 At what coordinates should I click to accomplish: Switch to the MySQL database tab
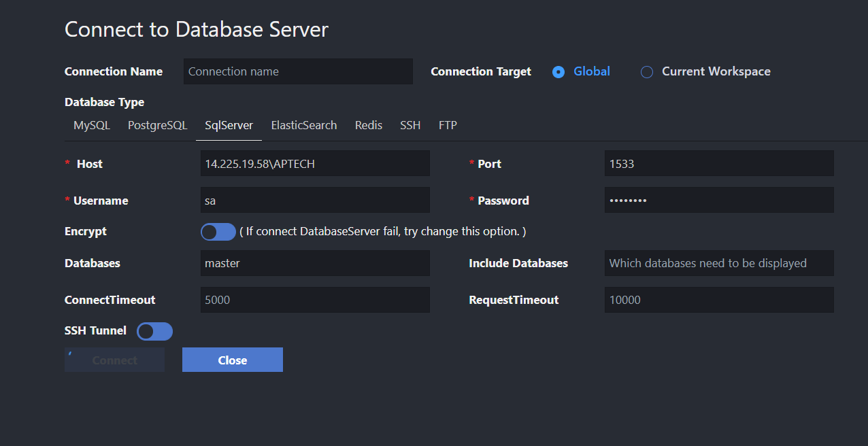(91, 125)
